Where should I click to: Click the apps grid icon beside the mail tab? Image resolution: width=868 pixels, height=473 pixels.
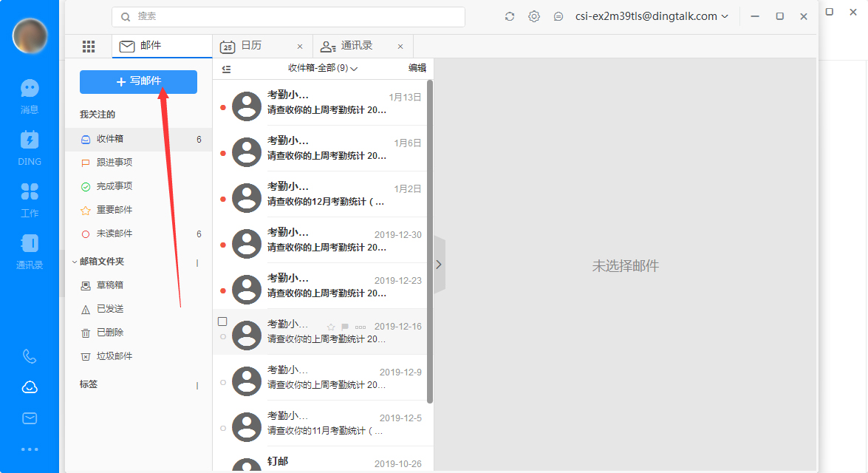(x=89, y=46)
